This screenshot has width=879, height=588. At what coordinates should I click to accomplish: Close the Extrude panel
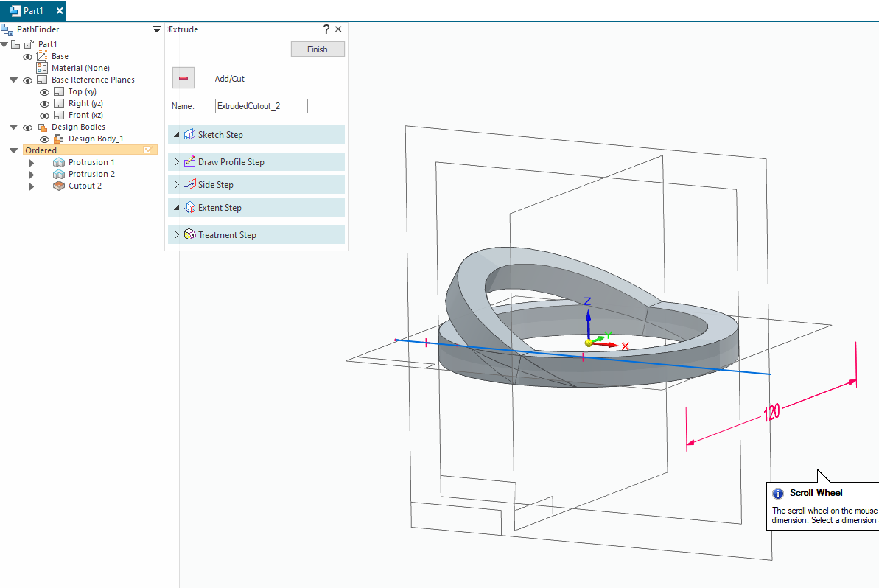tap(338, 29)
